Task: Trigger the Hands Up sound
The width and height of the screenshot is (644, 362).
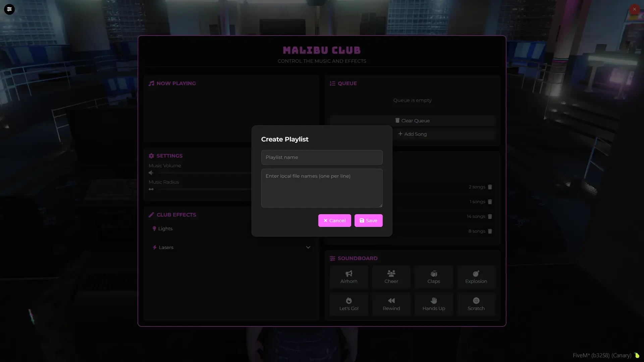Action: tap(434, 304)
